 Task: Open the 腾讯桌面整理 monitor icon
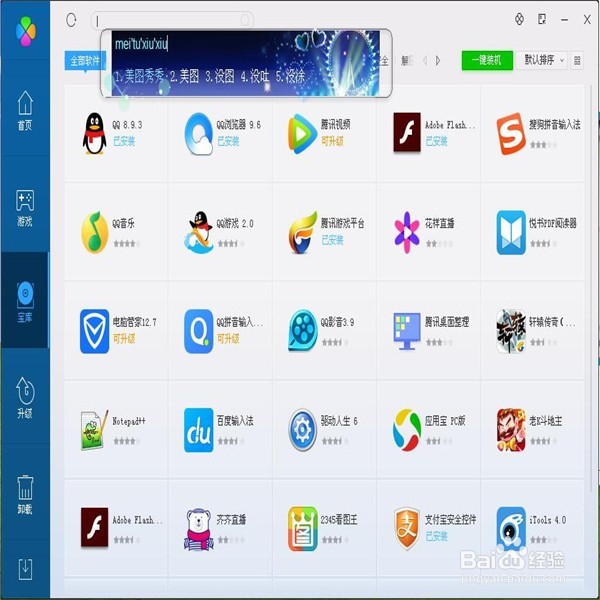click(407, 331)
